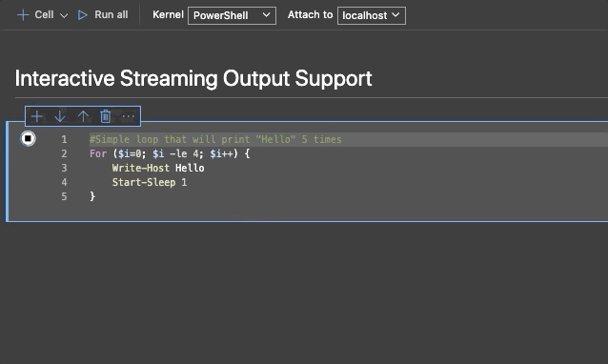The height and width of the screenshot is (364, 608).
Task: Expand the Cell chevron menu
Action: (64, 15)
